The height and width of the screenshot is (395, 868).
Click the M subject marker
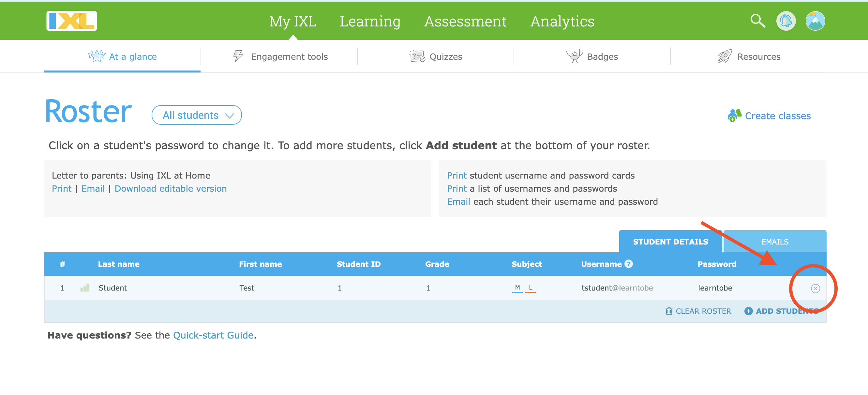coord(517,288)
